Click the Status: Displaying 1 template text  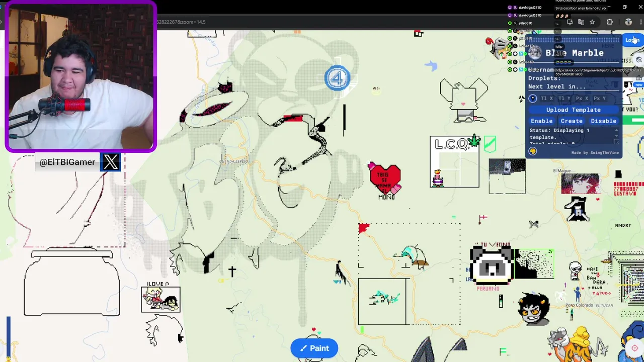[x=559, y=134]
